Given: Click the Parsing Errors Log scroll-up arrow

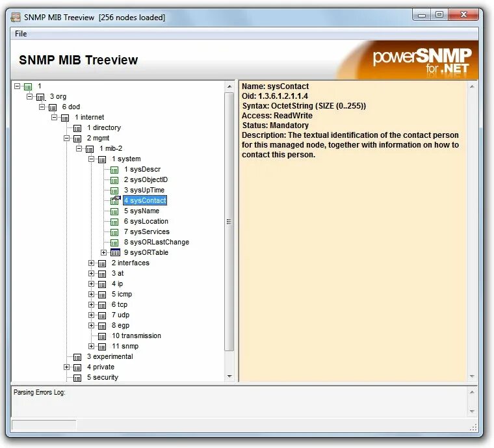Looking at the screenshot, I should click(472, 392).
